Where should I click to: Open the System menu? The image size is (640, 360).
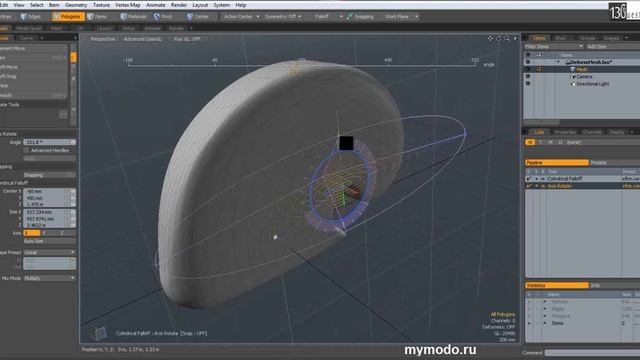(x=222, y=5)
